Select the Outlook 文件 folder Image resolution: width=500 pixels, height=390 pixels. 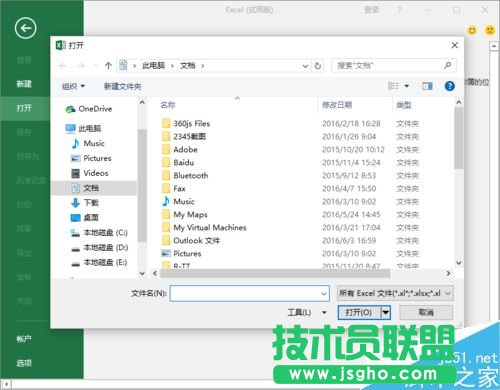[x=191, y=241]
